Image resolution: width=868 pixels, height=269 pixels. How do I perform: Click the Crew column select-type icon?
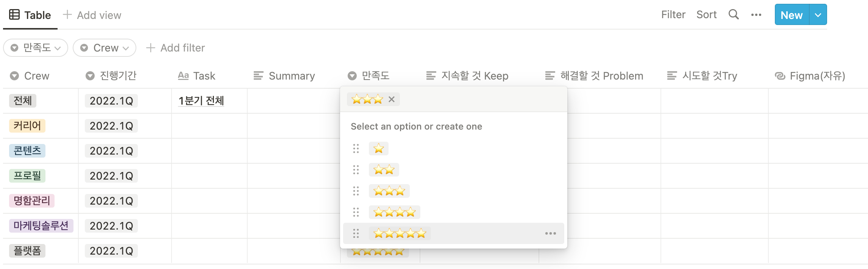pyautogui.click(x=14, y=76)
